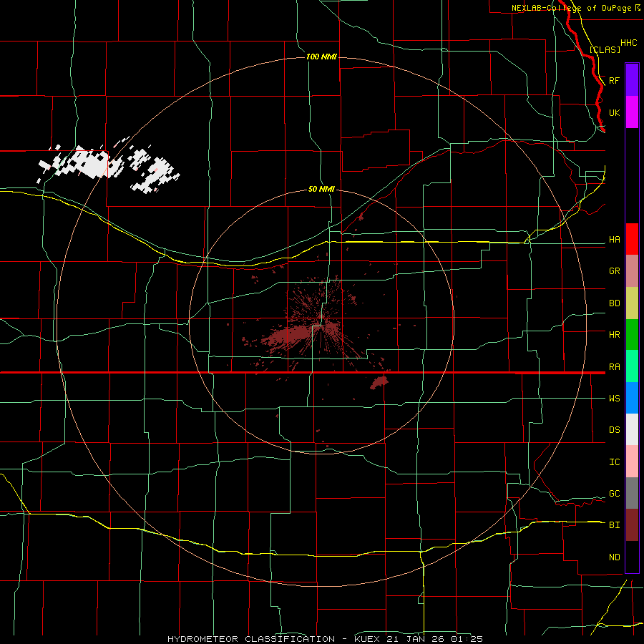Viewport: 644px width, 644px height.
Task: Click the RF purple legend swatch
Action: click(x=632, y=80)
